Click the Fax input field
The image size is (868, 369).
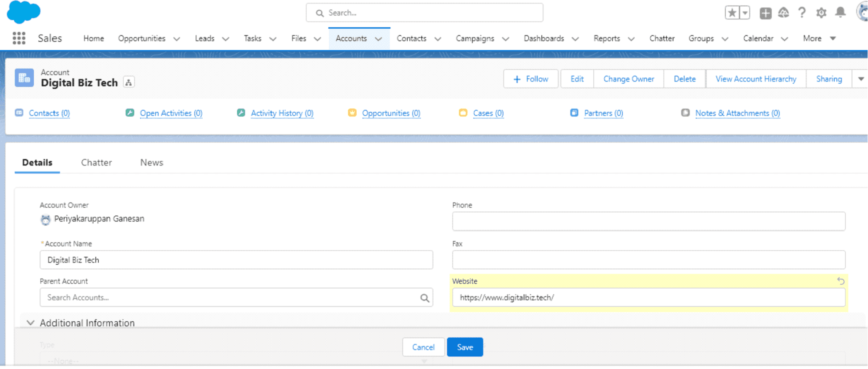tap(649, 260)
